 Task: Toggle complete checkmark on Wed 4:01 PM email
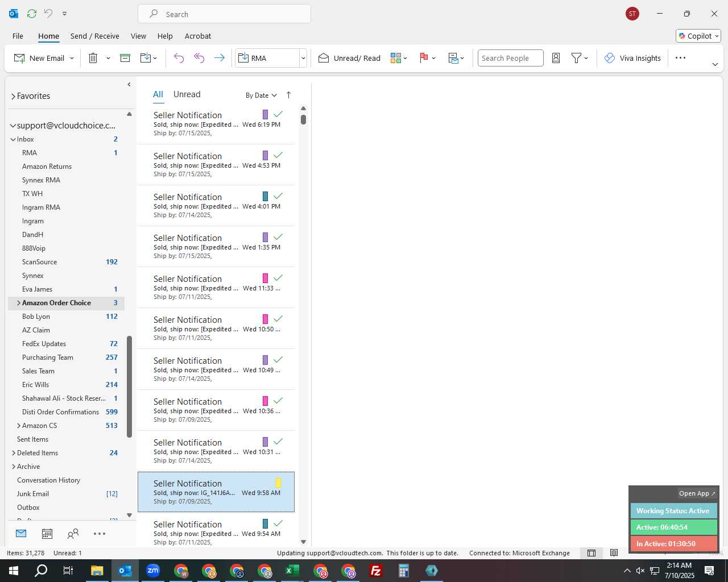(278, 196)
